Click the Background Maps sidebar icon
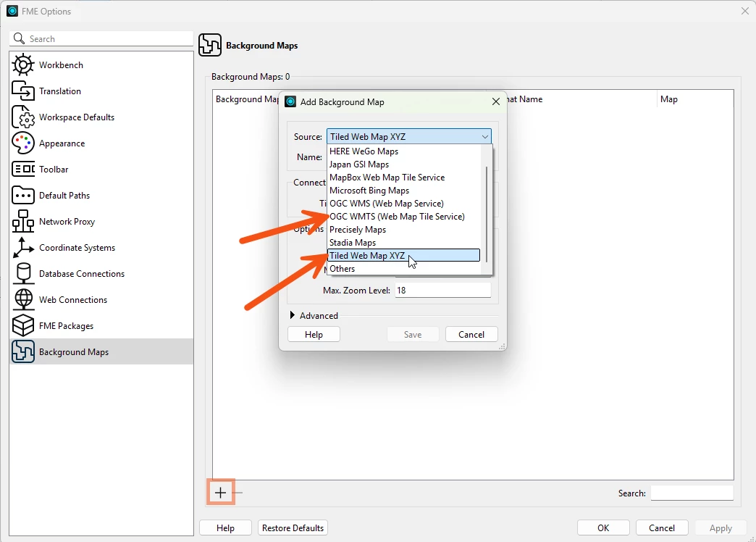Image resolution: width=756 pixels, height=542 pixels. [23, 351]
